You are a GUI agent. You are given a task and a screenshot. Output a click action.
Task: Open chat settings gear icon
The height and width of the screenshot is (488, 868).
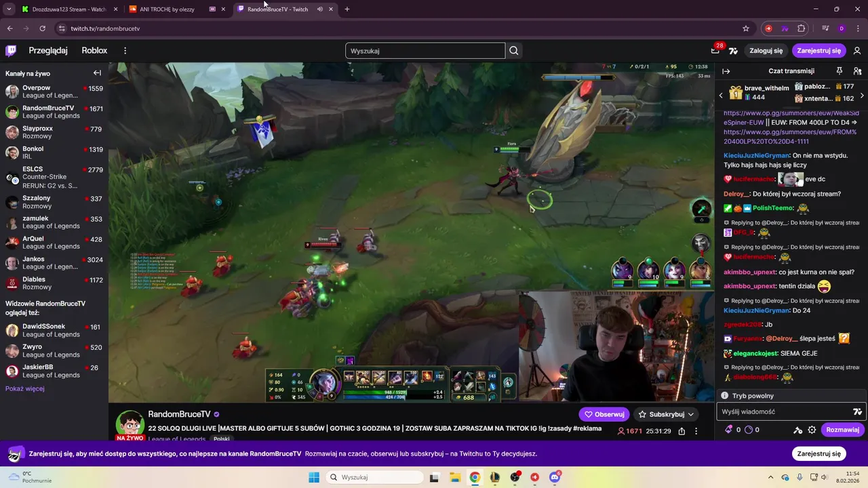pyautogui.click(x=812, y=430)
